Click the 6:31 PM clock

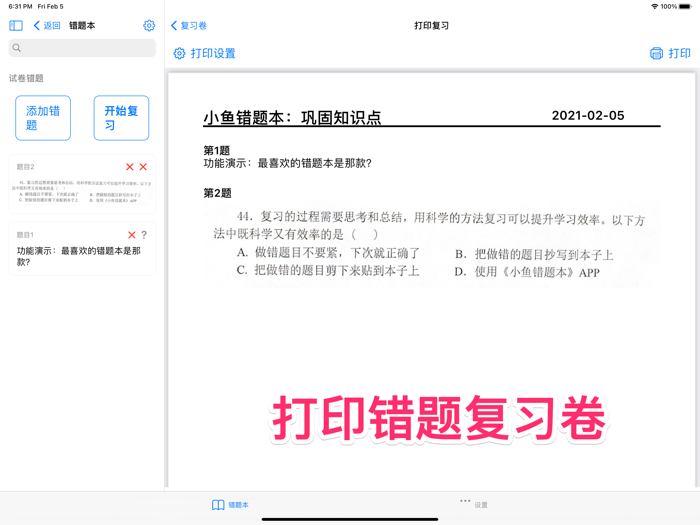pyautogui.click(x=21, y=6)
